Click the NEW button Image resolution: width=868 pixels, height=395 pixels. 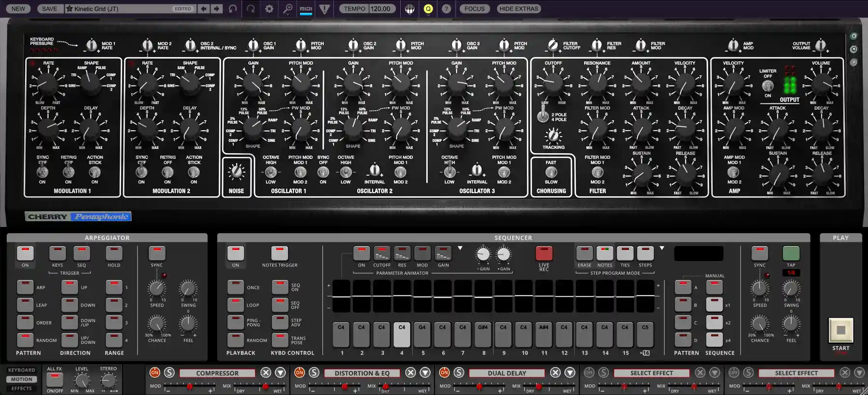tap(18, 9)
